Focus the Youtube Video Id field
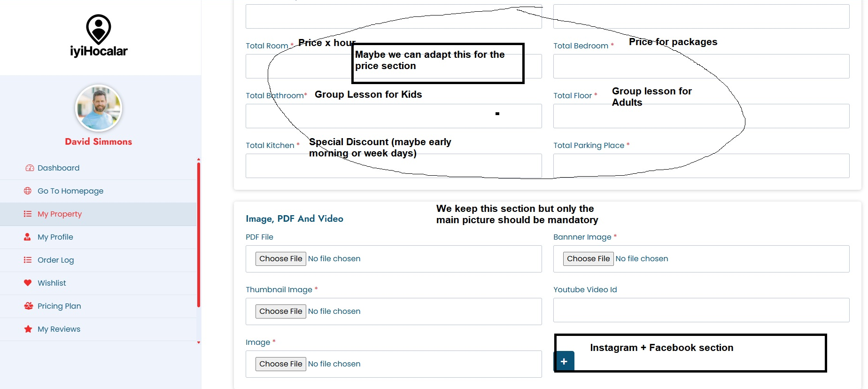This screenshot has width=868, height=389. click(701, 310)
